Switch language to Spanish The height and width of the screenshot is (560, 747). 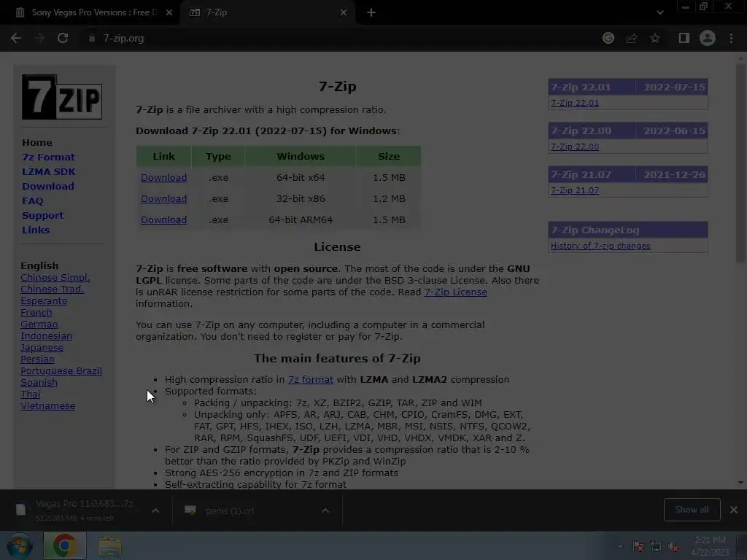click(39, 382)
